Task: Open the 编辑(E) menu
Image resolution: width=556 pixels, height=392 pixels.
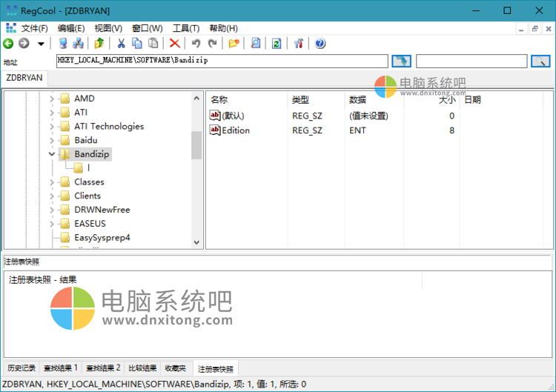Action: coord(71,28)
